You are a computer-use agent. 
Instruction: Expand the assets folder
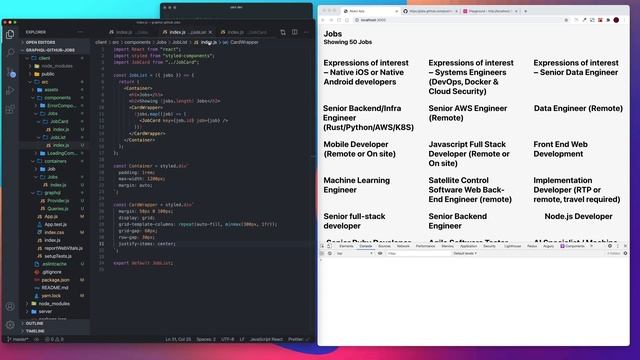51,90
